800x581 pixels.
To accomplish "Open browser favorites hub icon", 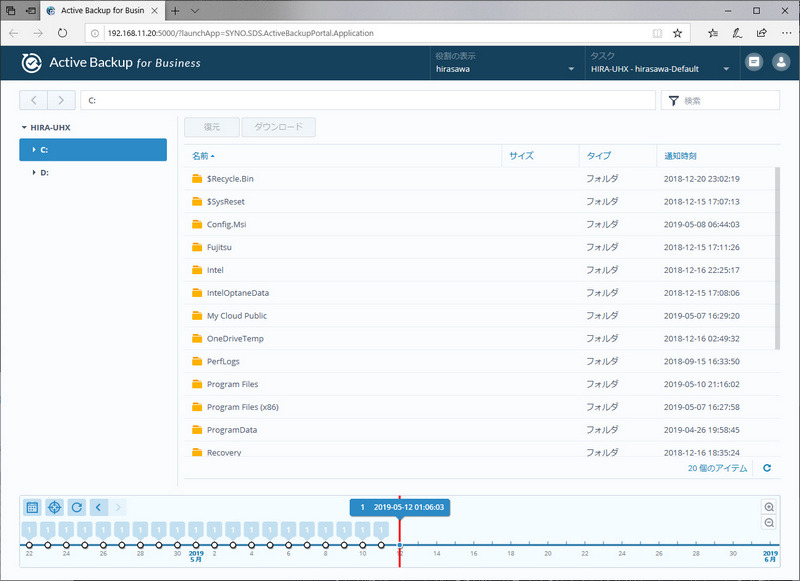I will pyautogui.click(x=713, y=33).
